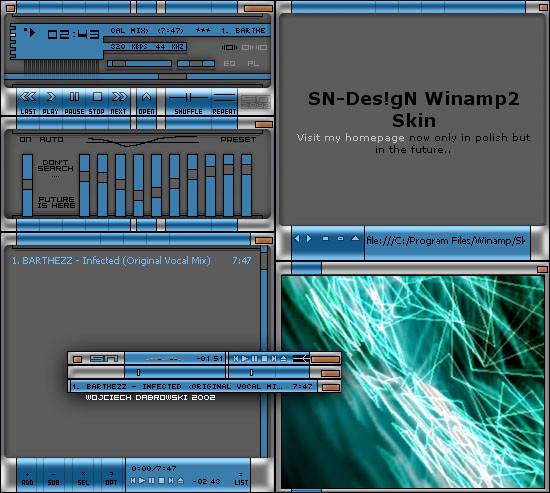Go back in the minibrowser
The width and height of the screenshot is (550, 493).
click(x=297, y=239)
